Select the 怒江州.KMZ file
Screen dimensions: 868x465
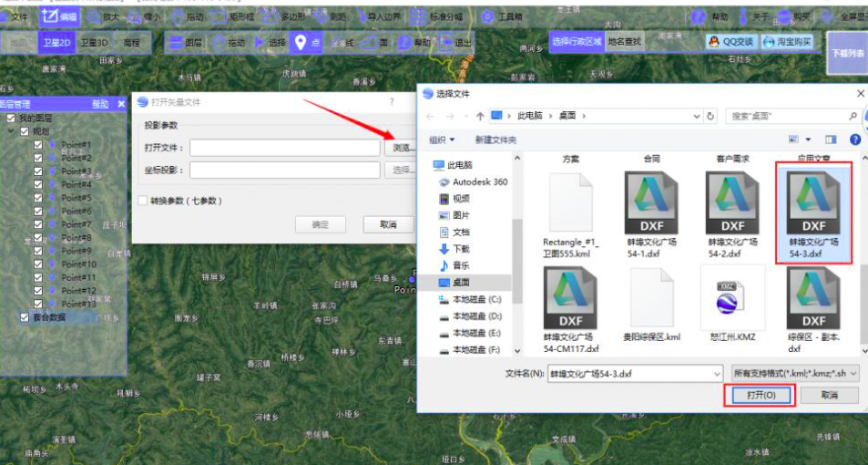tap(733, 304)
